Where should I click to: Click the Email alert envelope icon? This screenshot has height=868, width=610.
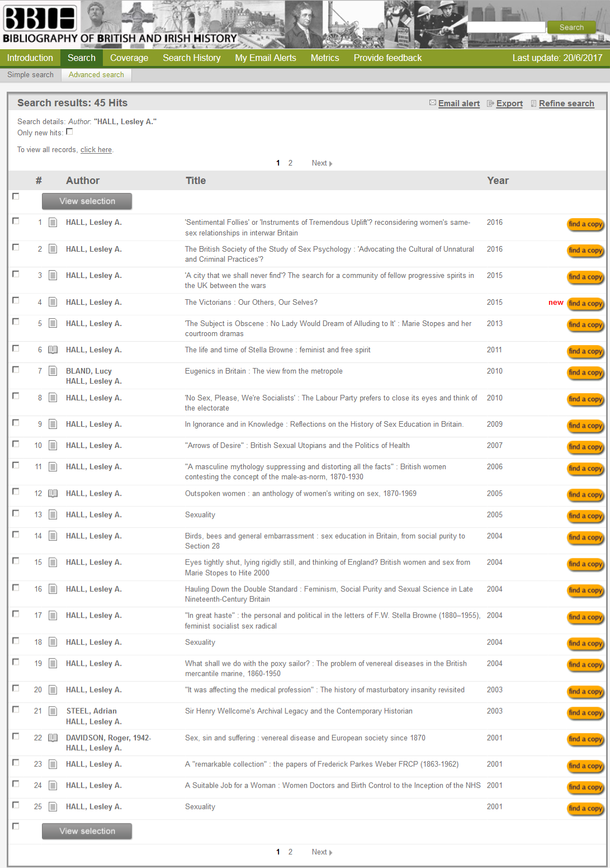pyautogui.click(x=432, y=103)
